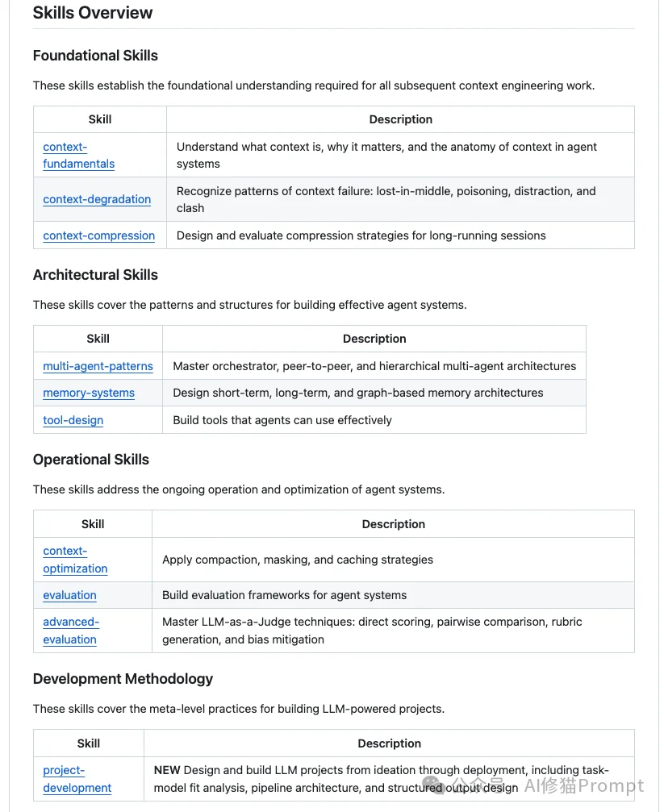Click Description header in Foundational Skills table

400,119
